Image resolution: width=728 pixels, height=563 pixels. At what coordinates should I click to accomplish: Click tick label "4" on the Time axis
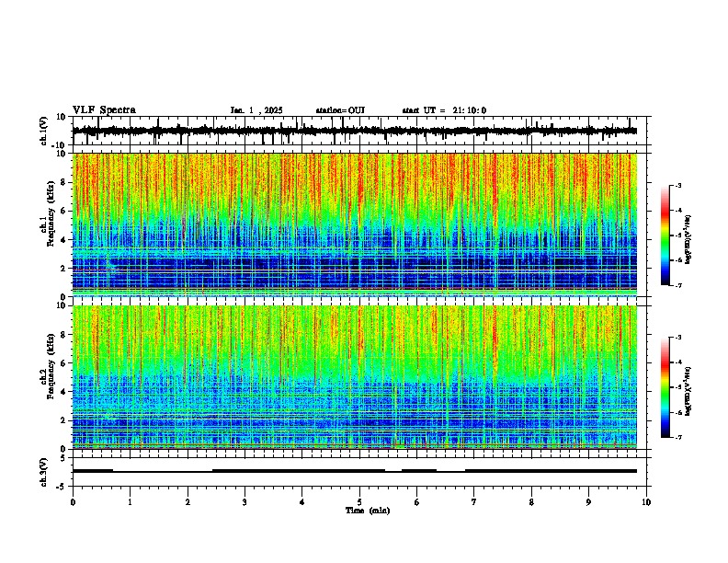pyautogui.click(x=302, y=502)
